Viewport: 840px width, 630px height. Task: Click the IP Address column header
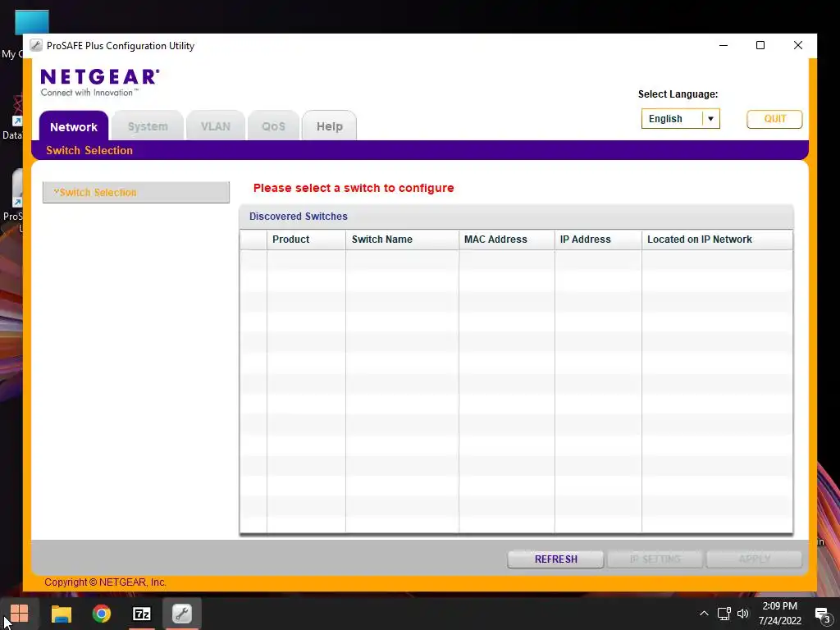pyautogui.click(x=598, y=240)
